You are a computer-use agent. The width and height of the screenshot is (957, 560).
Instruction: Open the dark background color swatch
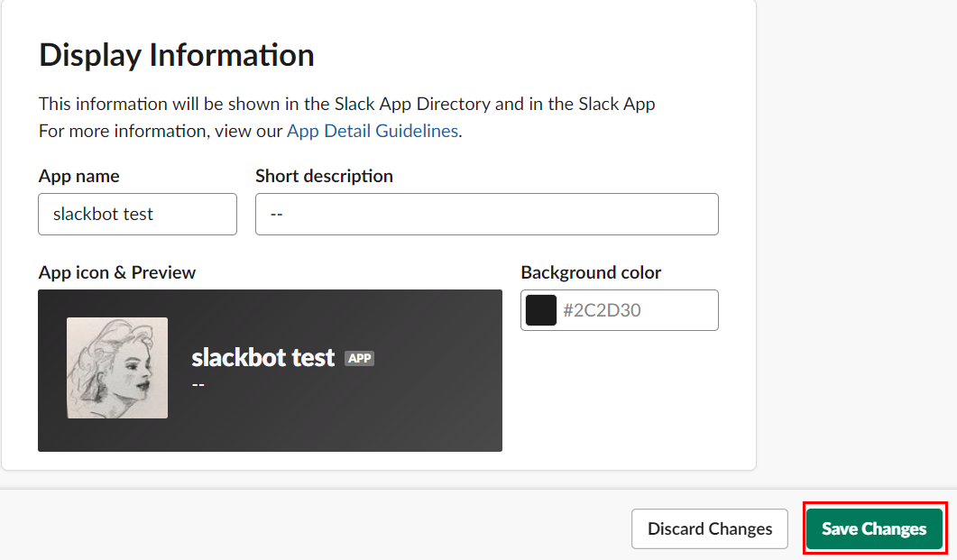(541, 310)
